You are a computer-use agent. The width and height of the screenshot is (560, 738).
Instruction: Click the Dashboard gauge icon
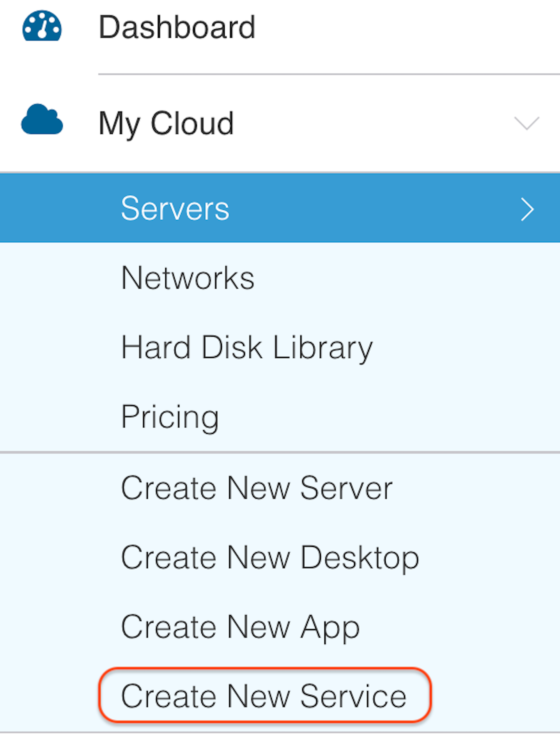click(x=42, y=27)
